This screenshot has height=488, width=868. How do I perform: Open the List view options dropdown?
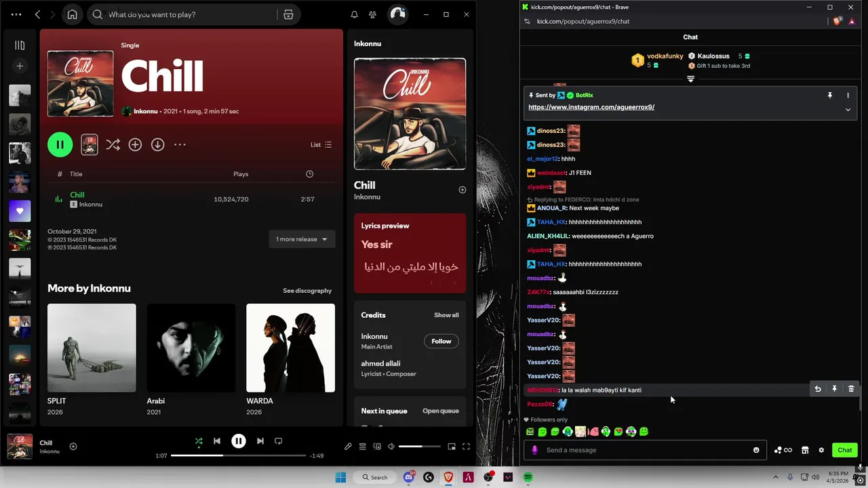tap(321, 144)
